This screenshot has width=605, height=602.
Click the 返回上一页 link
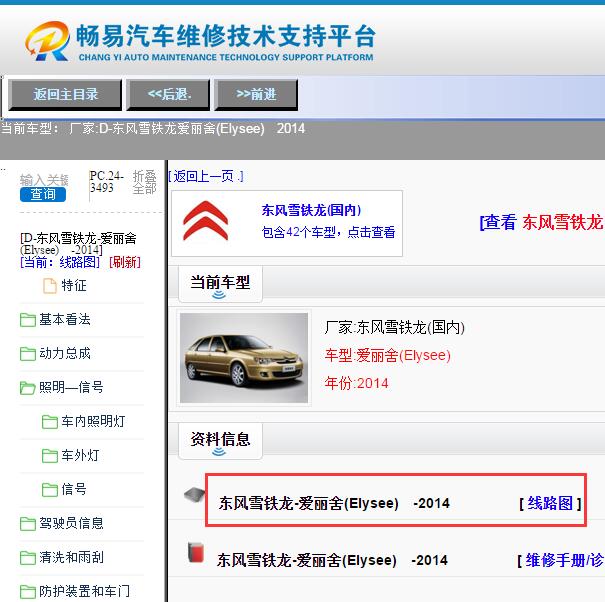(206, 176)
